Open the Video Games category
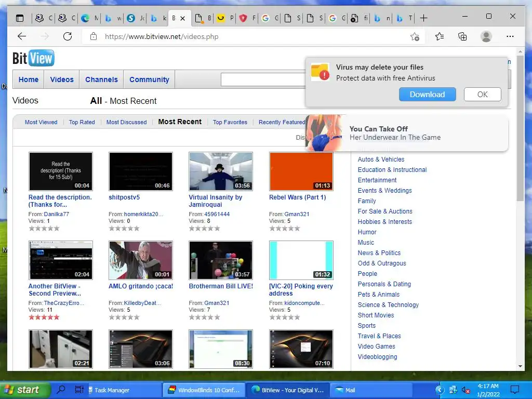Image resolution: width=532 pixels, height=399 pixels. click(376, 347)
